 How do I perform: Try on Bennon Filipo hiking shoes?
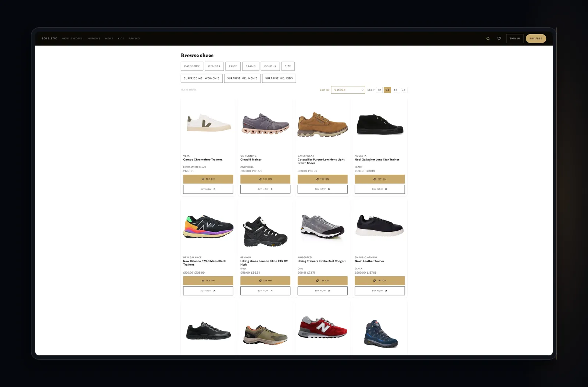coord(265,281)
